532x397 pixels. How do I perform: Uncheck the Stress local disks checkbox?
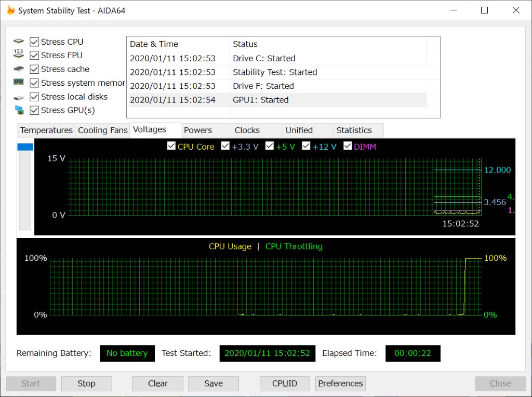pos(34,97)
